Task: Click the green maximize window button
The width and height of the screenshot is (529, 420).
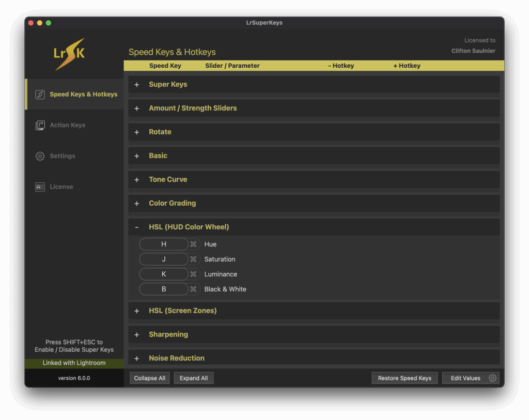Action: pyautogui.click(x=49, y=23)
